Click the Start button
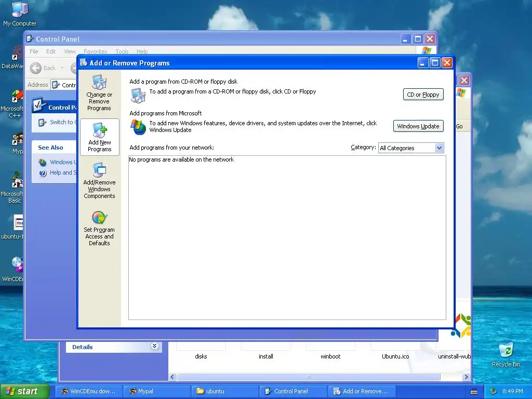 tap(24, 391)
